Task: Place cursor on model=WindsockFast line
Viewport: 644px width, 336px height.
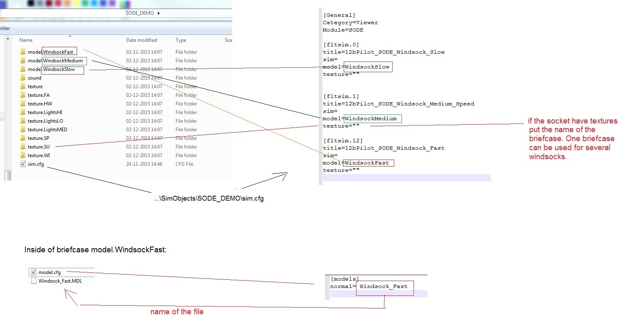Action: [356, 163]
